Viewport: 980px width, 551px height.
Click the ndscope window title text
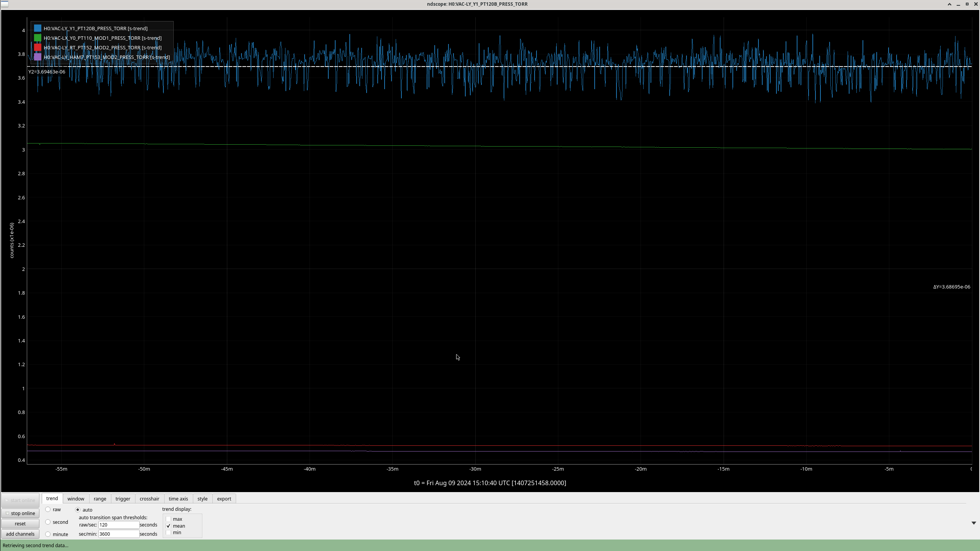(477, 4)
